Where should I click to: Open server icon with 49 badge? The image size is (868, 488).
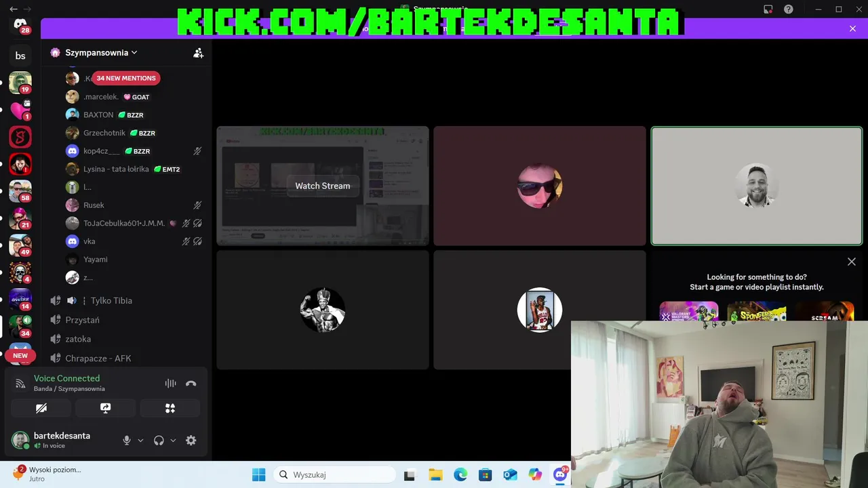(20, 245)
